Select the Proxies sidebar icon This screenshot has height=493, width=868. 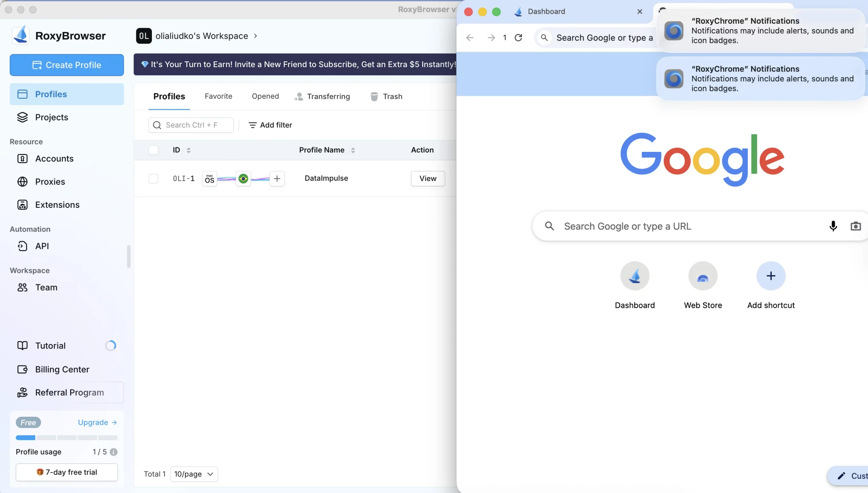(22, 182)
